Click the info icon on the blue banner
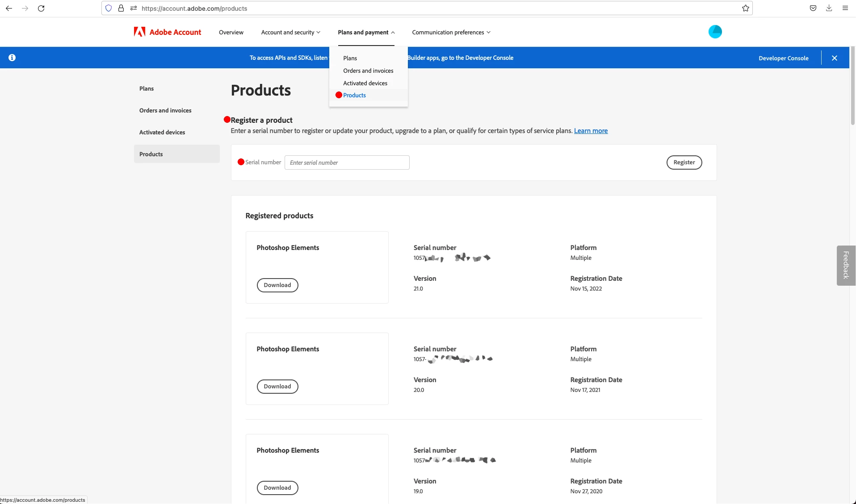 12,58
